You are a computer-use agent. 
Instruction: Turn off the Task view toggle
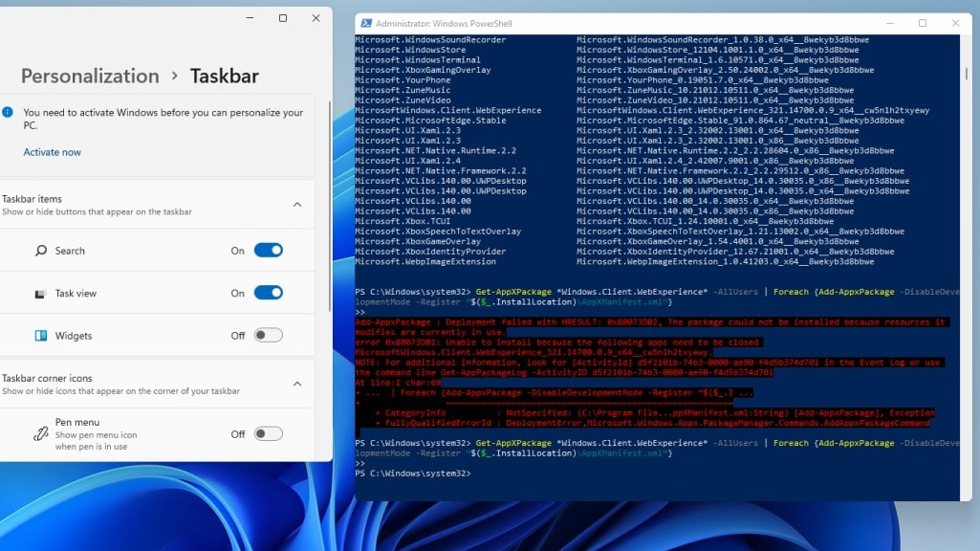click(x=268, y=293)
